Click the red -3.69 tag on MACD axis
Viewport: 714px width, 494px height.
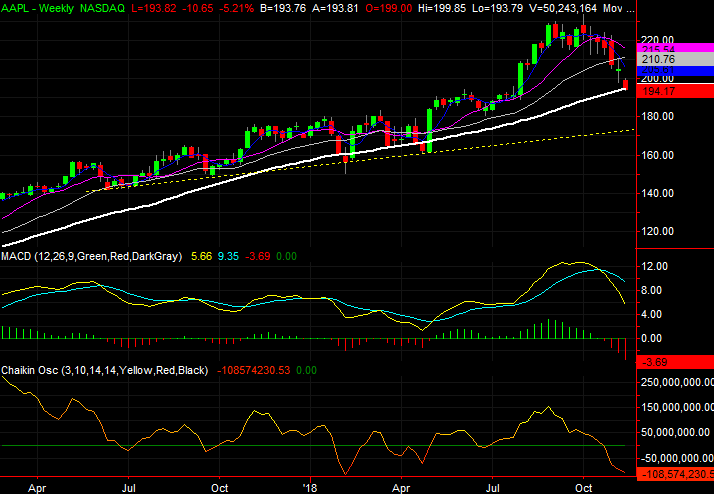tap(675, 362)
